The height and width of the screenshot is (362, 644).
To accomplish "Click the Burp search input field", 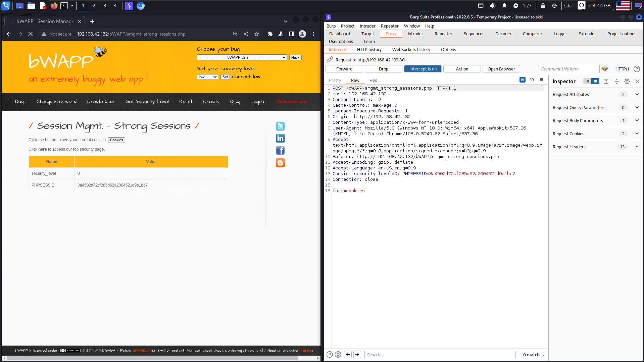I will pyautogui.click(x=440, y=355).
